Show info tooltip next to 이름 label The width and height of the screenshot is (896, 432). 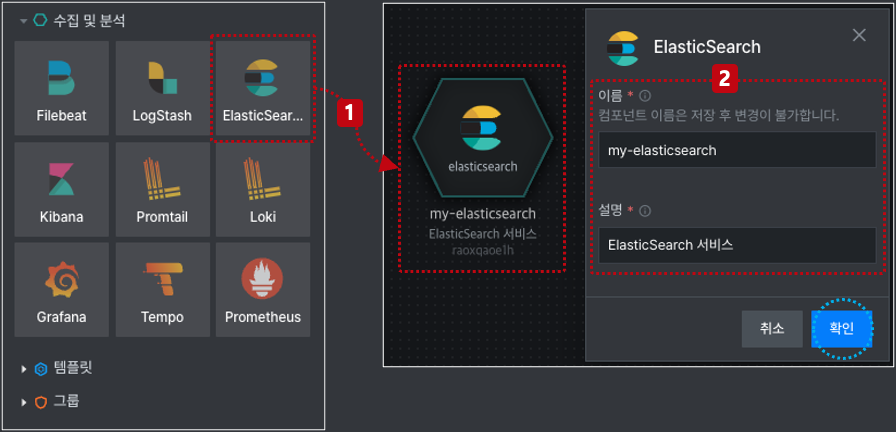(646, 95)
